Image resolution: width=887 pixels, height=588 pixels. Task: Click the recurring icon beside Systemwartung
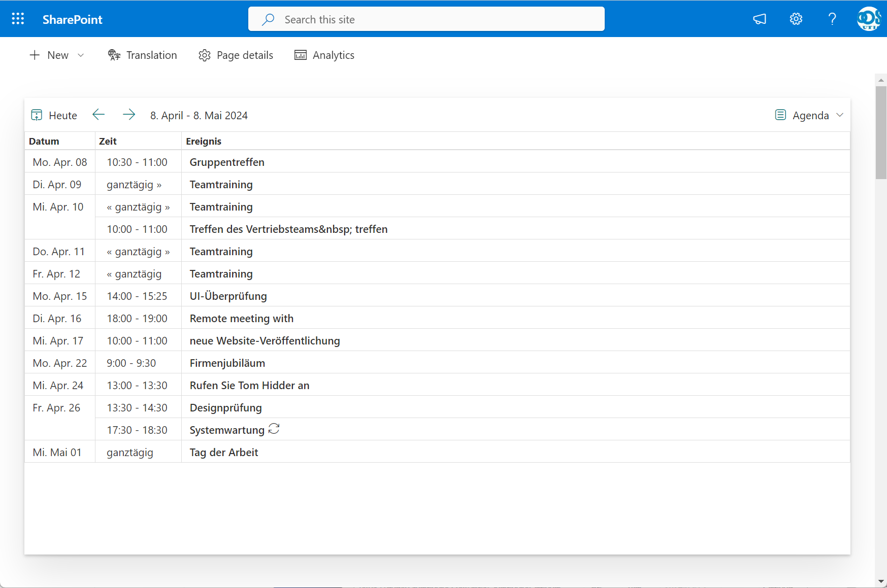point(274,429)
